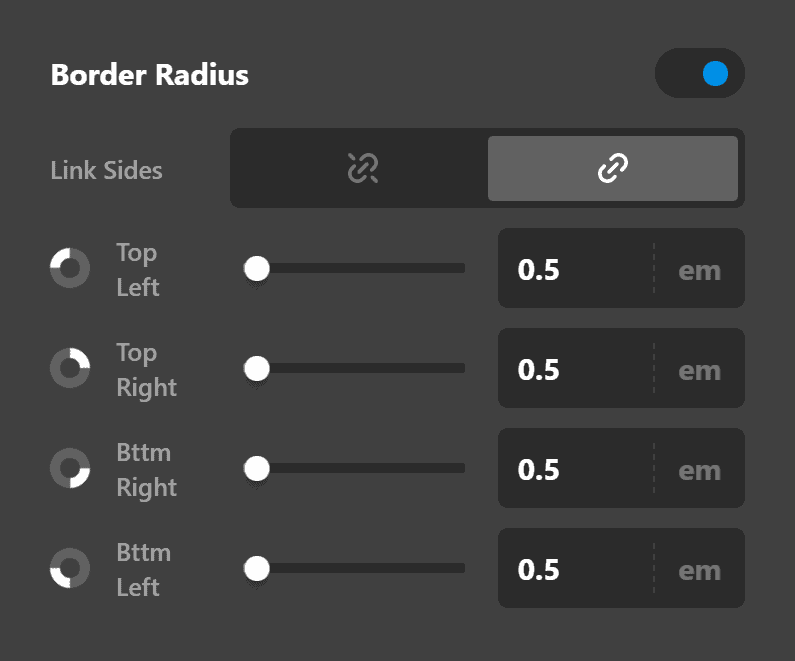The height and width of the screenshot is (661, 795).
Task: Focus the Bttm Left 0.5 value field
Action: point(576,568)
